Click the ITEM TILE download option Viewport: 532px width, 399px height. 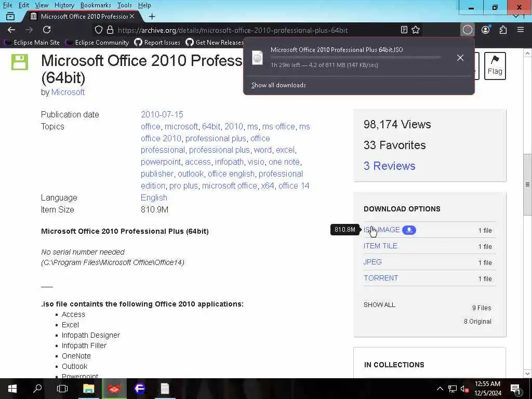[380, 246]
